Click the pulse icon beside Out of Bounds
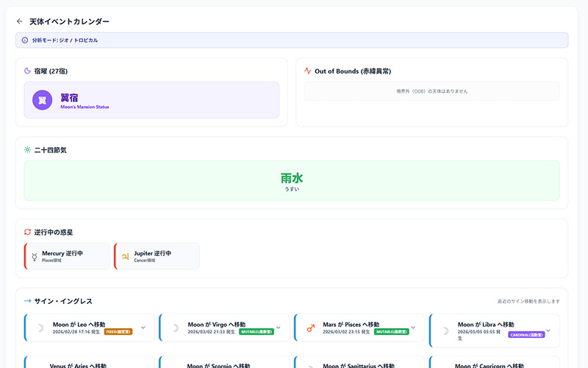 (x=308, y=71)
